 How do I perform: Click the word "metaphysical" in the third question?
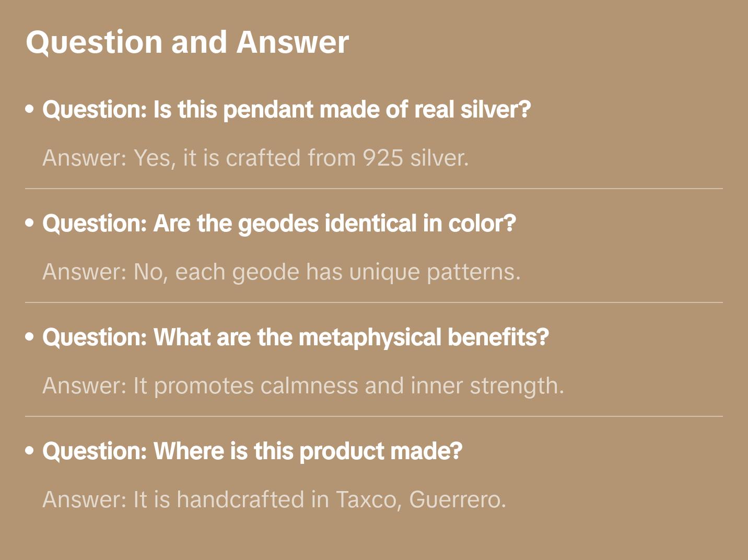point(370,337)
